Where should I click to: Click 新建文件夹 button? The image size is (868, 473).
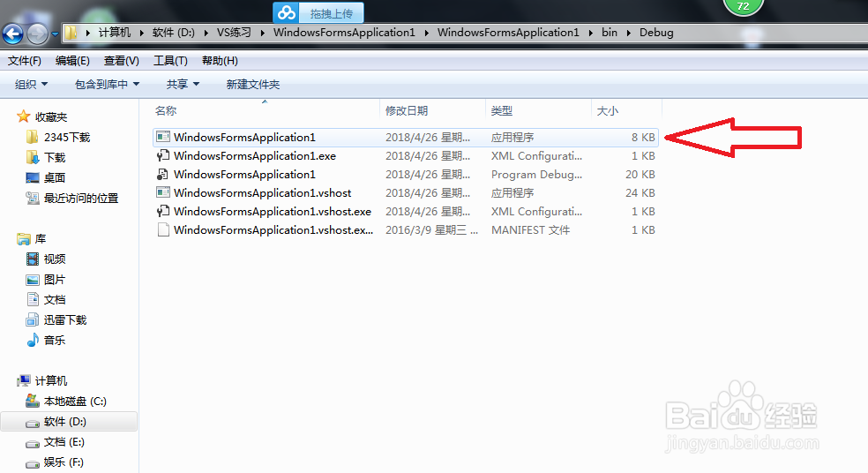tap(253, 84)
